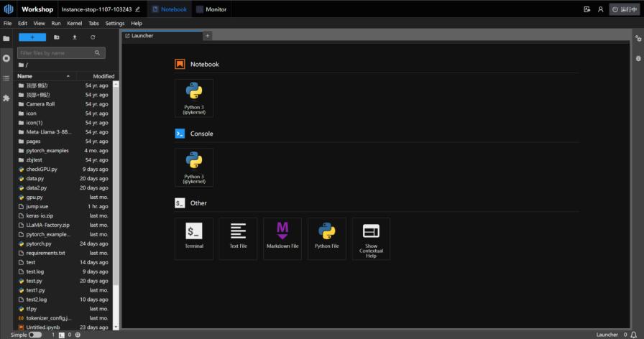Image resolution: width=644 pixels, height=339 pixels.
Task: Create a new folder via toolbar icon
Action: pyautogui.click(x=57, y=37)
